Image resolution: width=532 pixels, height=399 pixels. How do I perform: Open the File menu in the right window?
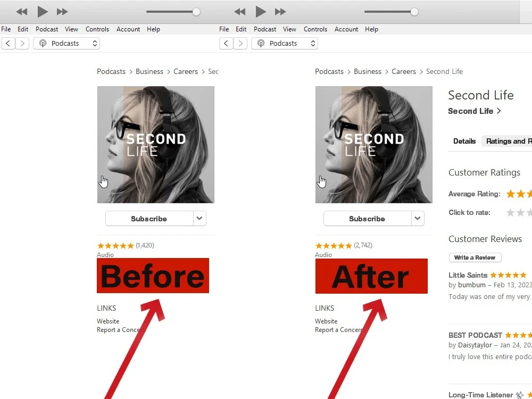[224, 29]
